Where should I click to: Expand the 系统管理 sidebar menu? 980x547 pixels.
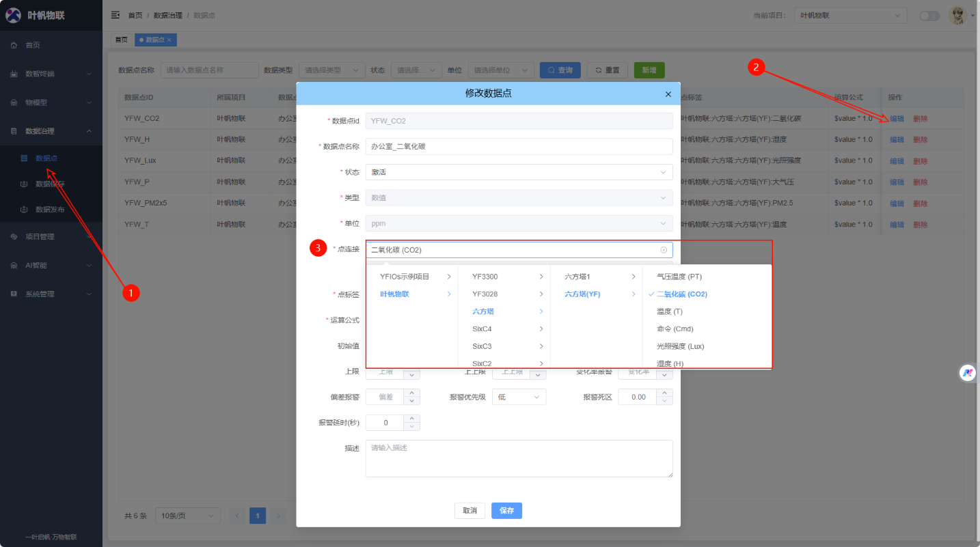51,294
